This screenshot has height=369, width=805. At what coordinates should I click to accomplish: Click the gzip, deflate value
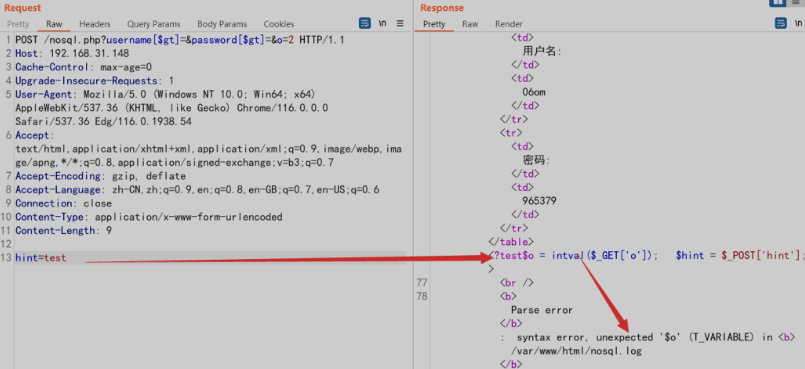(x=149, y=176)
